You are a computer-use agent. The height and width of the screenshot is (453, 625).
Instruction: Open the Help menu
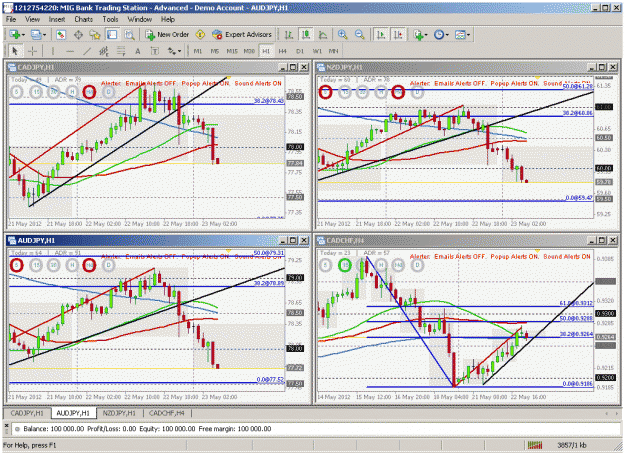[x=168, y=19]
